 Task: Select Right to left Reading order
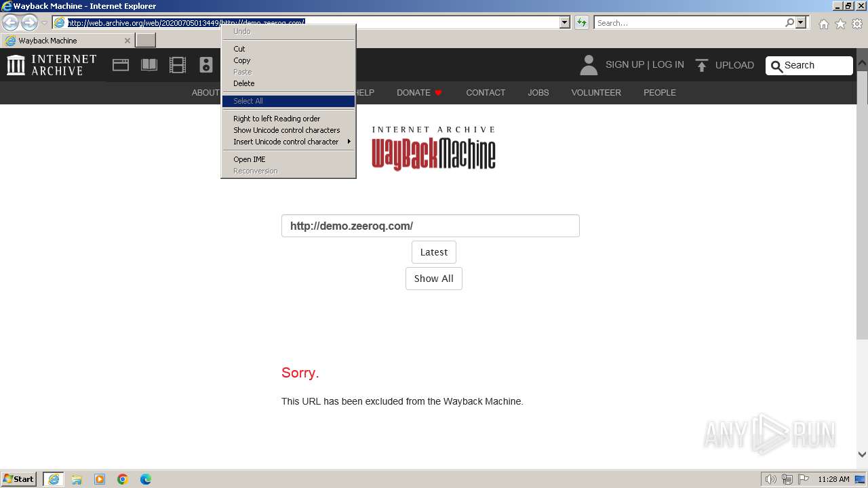point(288,119)
